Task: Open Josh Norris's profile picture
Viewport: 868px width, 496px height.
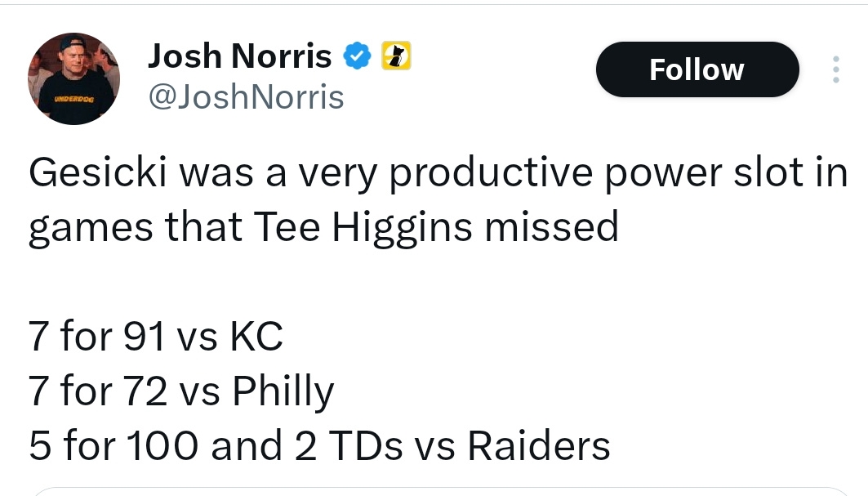Action: 73,78
